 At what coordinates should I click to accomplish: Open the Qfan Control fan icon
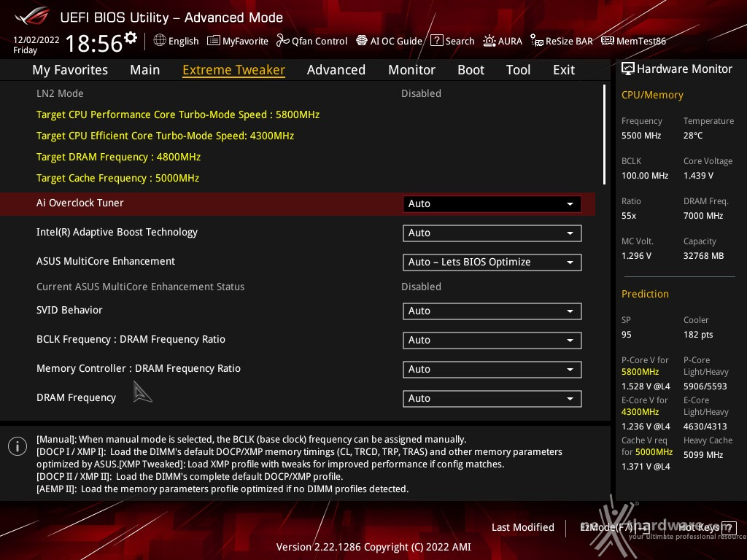[x=283, y=41]
